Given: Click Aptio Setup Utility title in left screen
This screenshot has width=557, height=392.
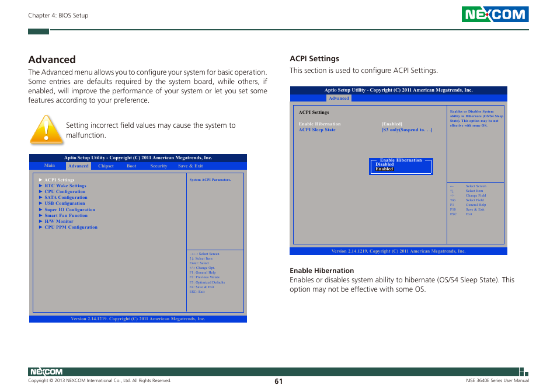Looking at the screenshot, I should click(x=138, y=157).
